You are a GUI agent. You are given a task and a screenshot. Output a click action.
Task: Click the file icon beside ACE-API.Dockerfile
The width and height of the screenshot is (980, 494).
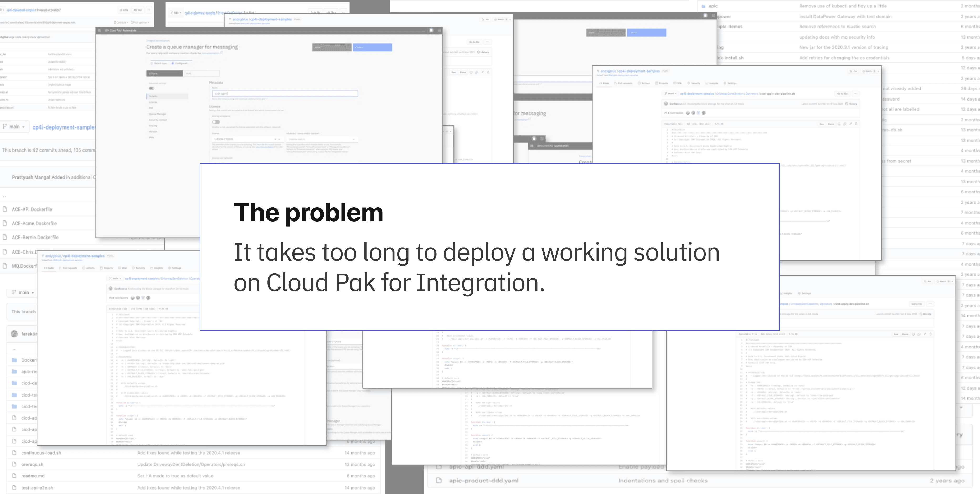pos(5,209)
